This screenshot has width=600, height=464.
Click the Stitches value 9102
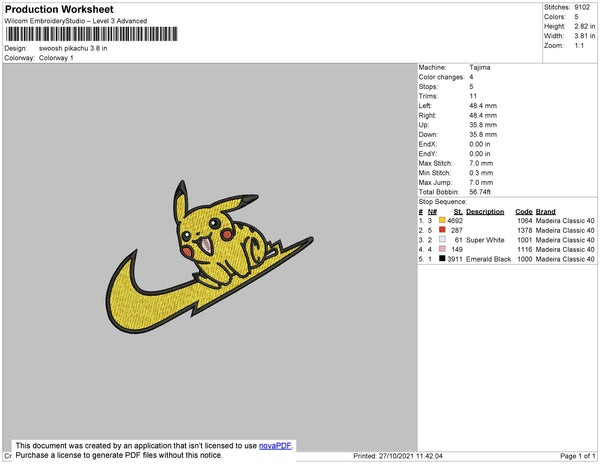point(582,7)
